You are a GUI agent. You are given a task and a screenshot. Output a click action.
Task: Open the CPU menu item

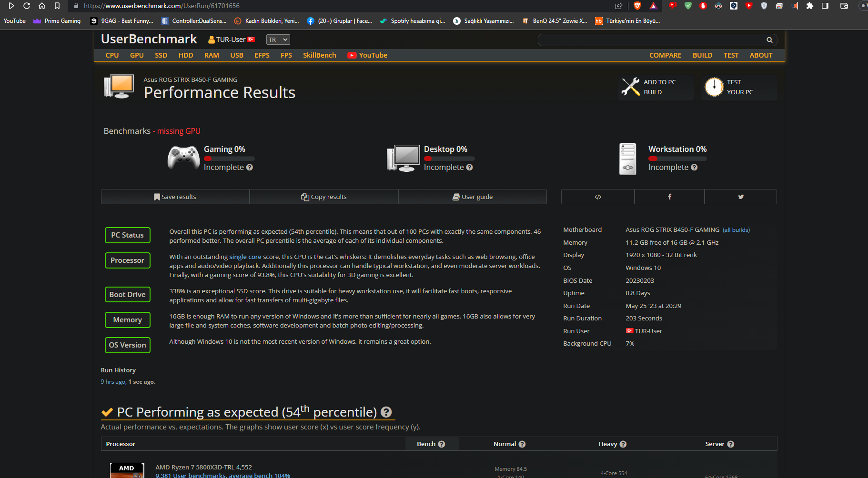112,55
